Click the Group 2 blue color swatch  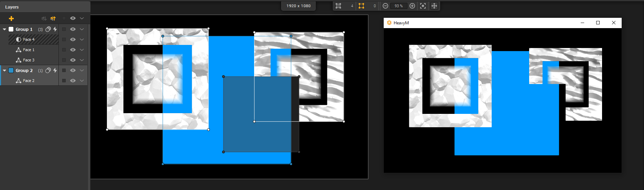point(11,70)
